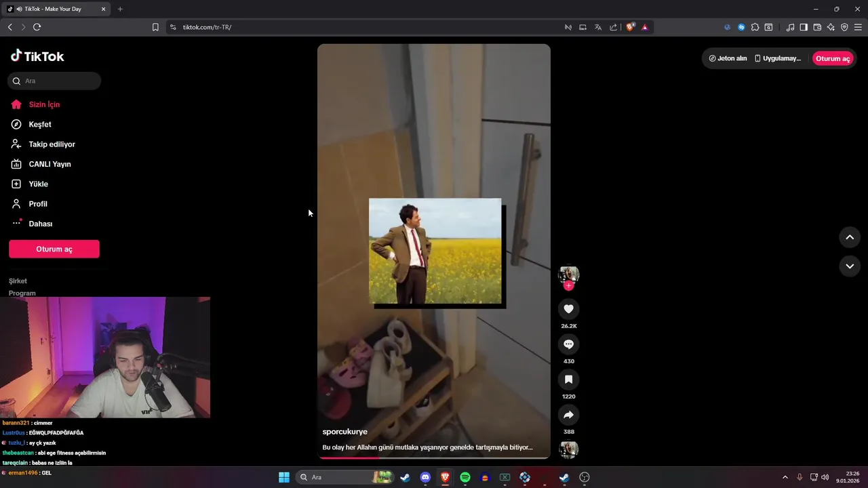
Task: Open Brave Leo AI sparkle icon
Action: (831, 27)
